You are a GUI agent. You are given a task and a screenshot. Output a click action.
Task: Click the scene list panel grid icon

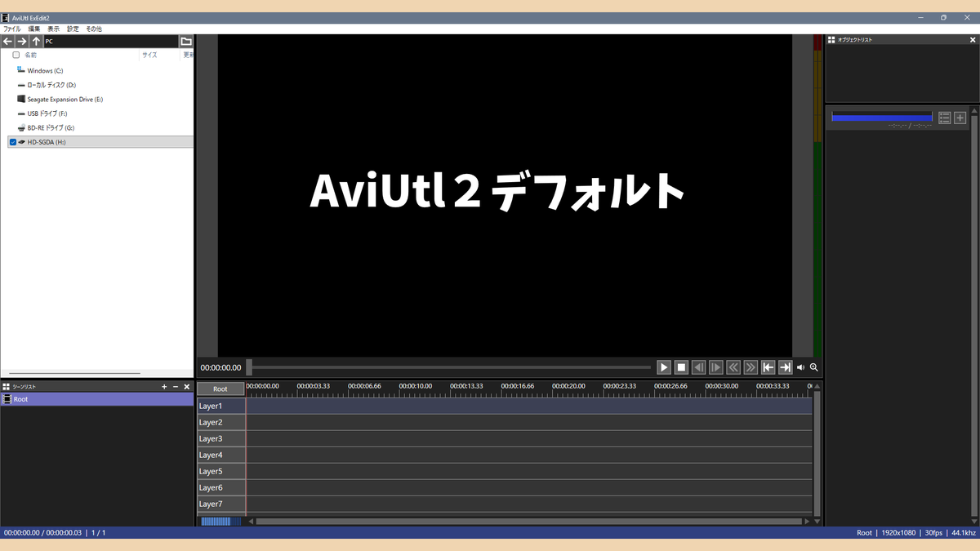coord(7,387)
